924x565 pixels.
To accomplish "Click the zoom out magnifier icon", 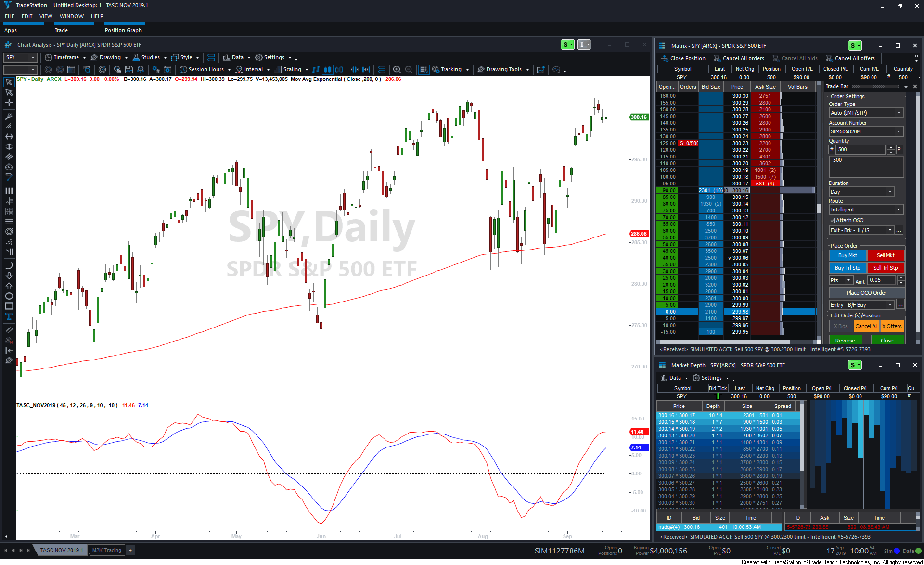I will click(409, 70).
